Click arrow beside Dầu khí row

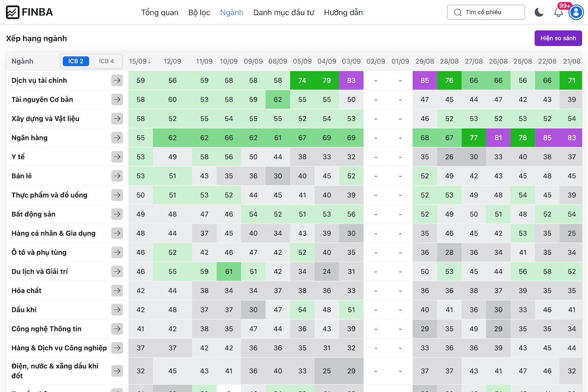tap(117, 310)
